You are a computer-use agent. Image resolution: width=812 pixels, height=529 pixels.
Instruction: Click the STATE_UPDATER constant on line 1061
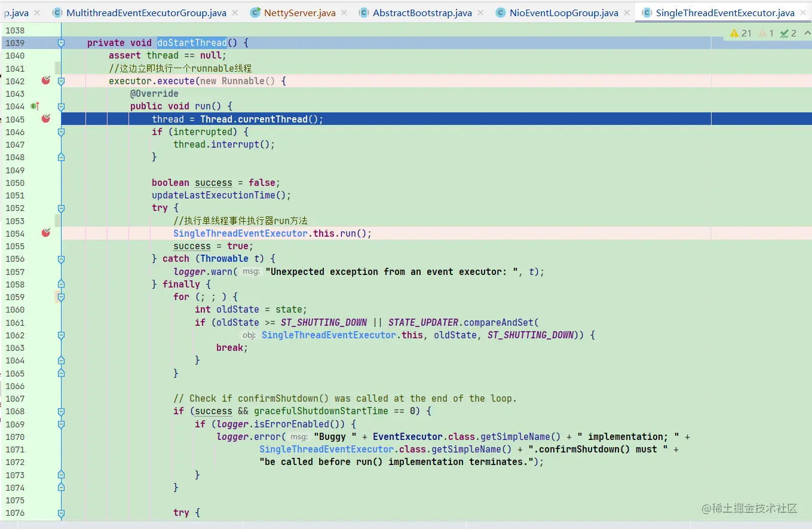424,322
